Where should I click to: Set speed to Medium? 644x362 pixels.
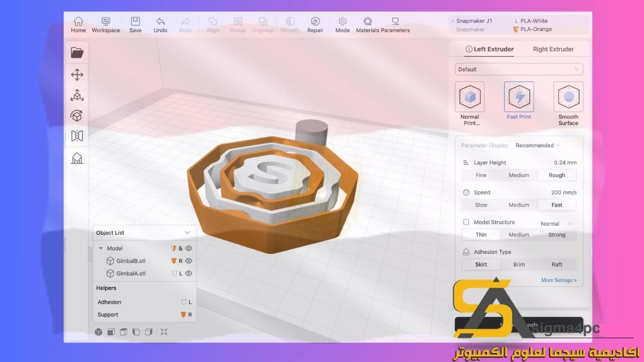[519, 205]
